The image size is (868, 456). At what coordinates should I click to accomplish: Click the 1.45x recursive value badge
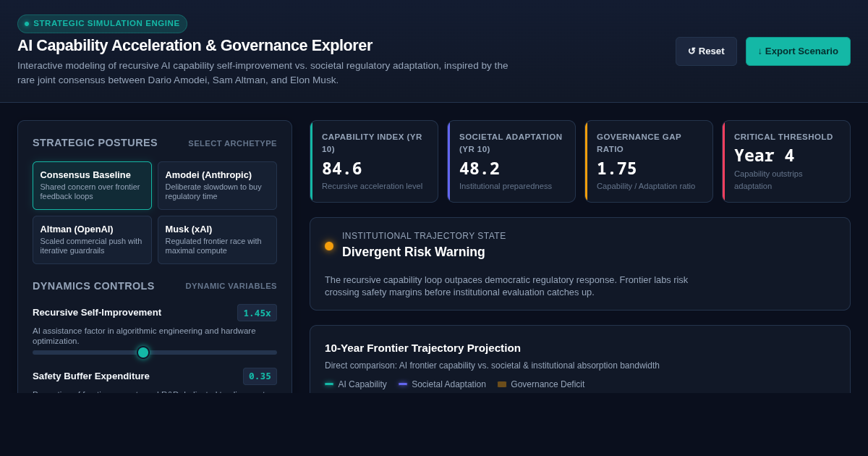click(257, 313)
